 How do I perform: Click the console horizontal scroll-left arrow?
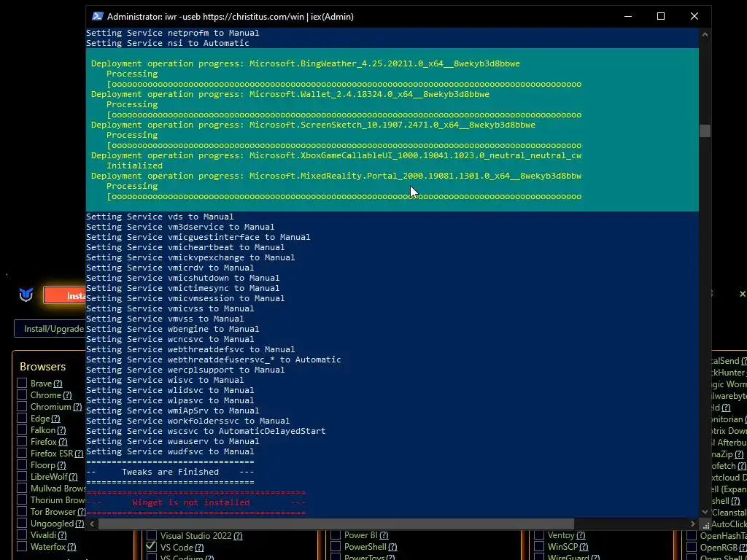pos(92,524)
